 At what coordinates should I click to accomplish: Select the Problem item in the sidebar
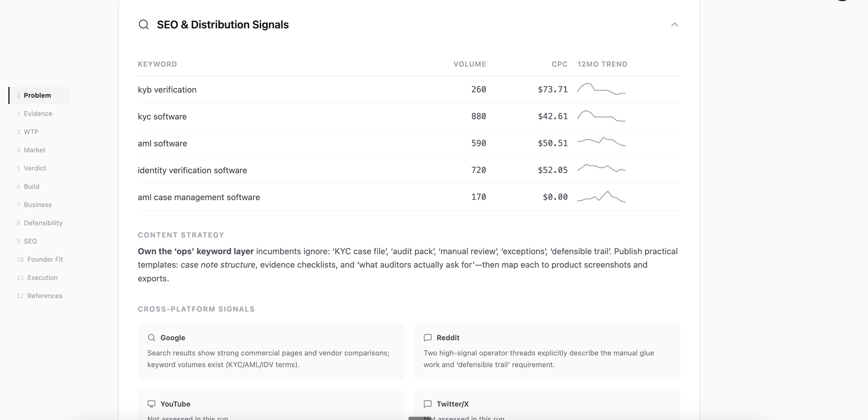[37, 95]
